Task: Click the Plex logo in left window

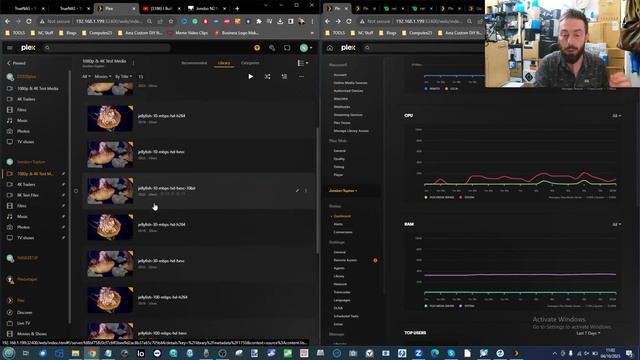Action: point(28,48)
